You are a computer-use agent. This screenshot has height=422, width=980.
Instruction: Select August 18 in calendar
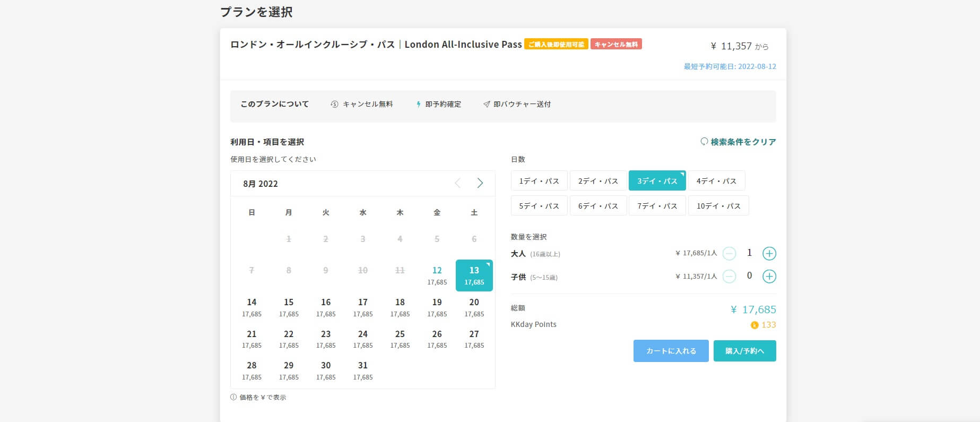[x=400, y=307]
